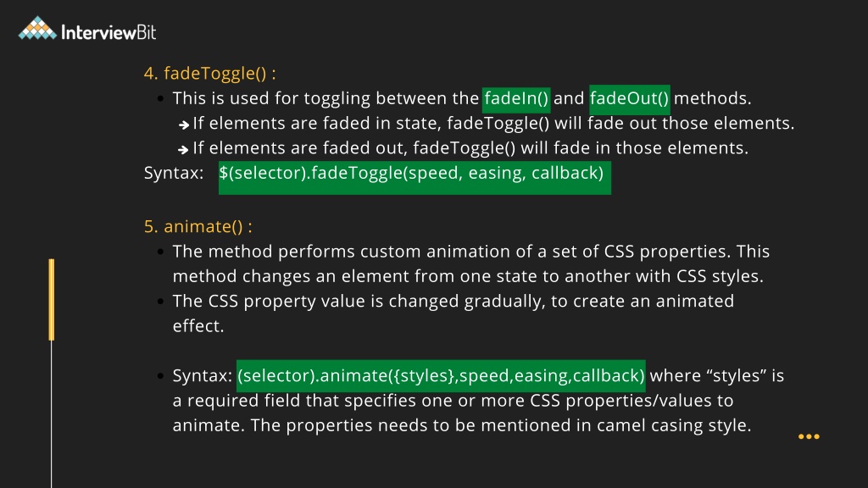Click the fadeToggle syntax green code box
Image resolution: width=868 pixels, height=488 pixels.
pyautogui.click(x=415, y=178)
